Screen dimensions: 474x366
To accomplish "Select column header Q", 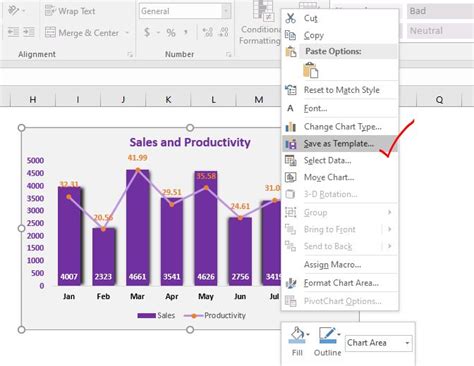I will coord(439,100).
